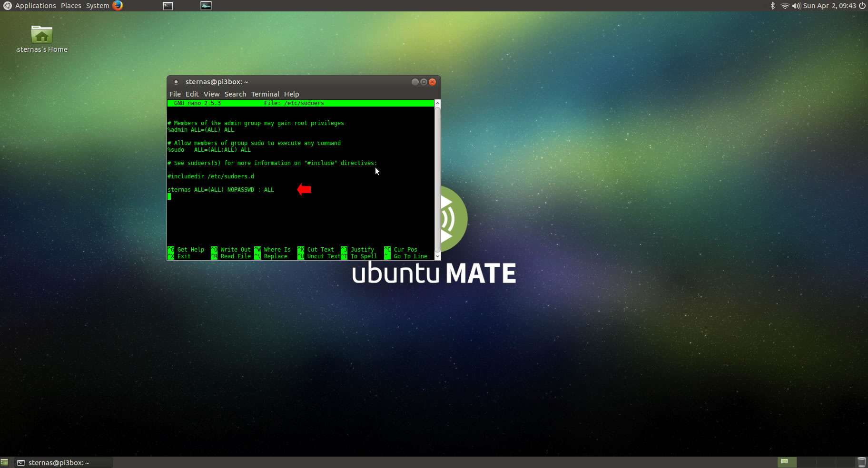This screenshot has height=468, width=868.
Task: Launch terminal from top panel launcher
Action: tap(168, 6)
